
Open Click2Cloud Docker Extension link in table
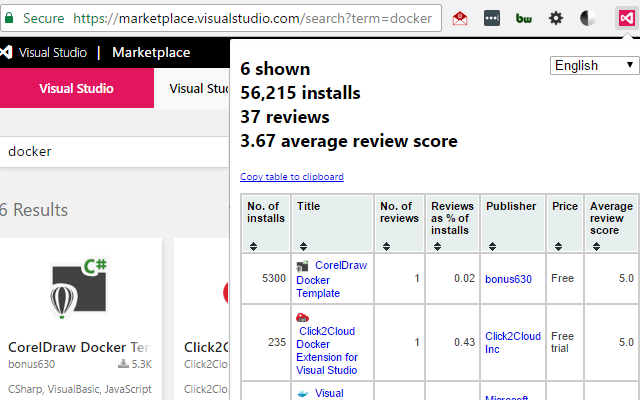click(327, 351)
